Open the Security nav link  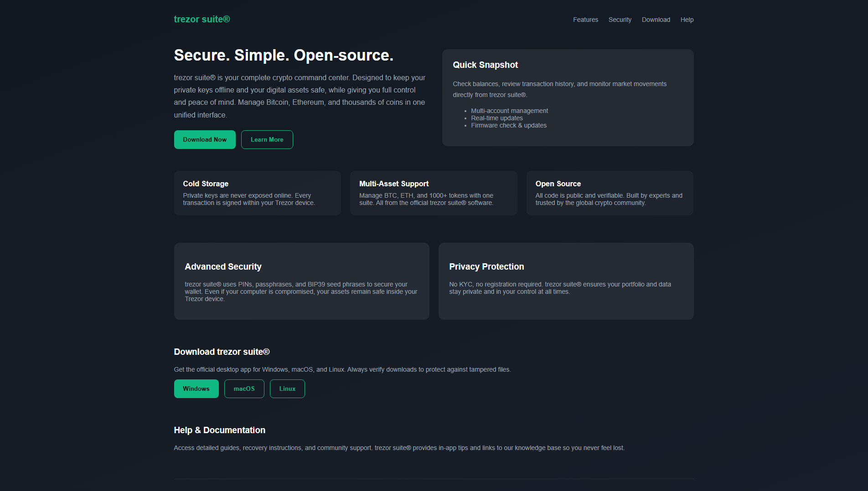(x=620, y=20)
